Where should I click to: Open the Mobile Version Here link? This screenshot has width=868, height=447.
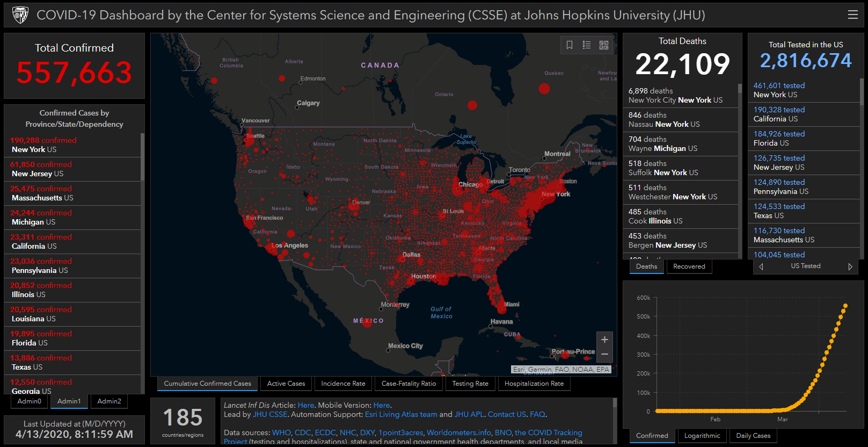(x=382, y=405)
